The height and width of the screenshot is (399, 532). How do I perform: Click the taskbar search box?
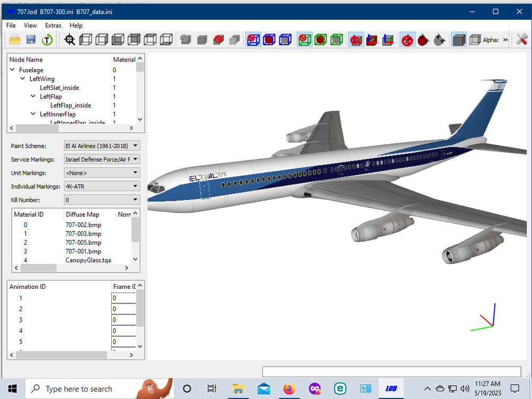point(99,388)
